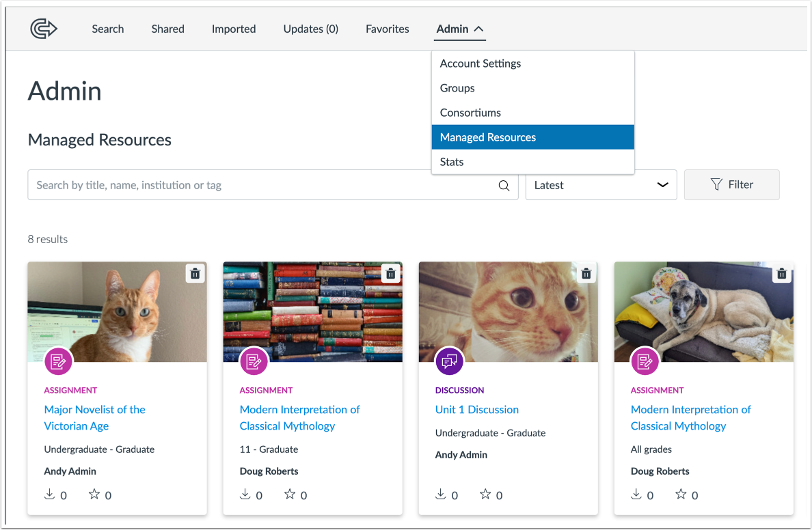Viewport: 812px width, 530px height.
Task: Click the magnifying glass search icon
Action: point(504,185)
